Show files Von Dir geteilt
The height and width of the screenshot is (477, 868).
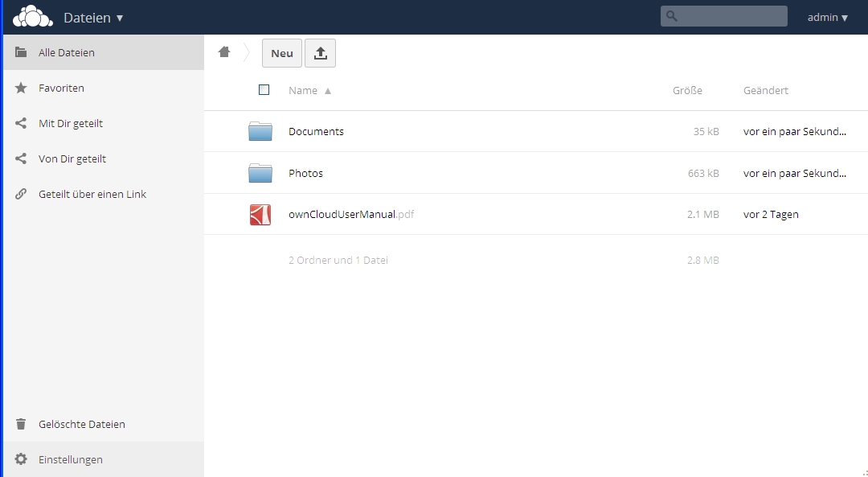click(104, 158)
